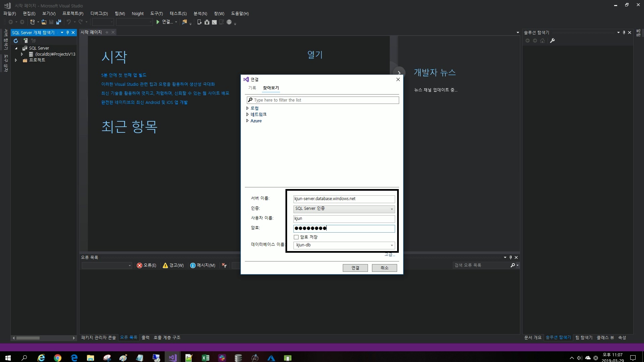Toggle the 경고(W) warnings filter
This screenshot has width=644, height=362.
coord(173,265)
